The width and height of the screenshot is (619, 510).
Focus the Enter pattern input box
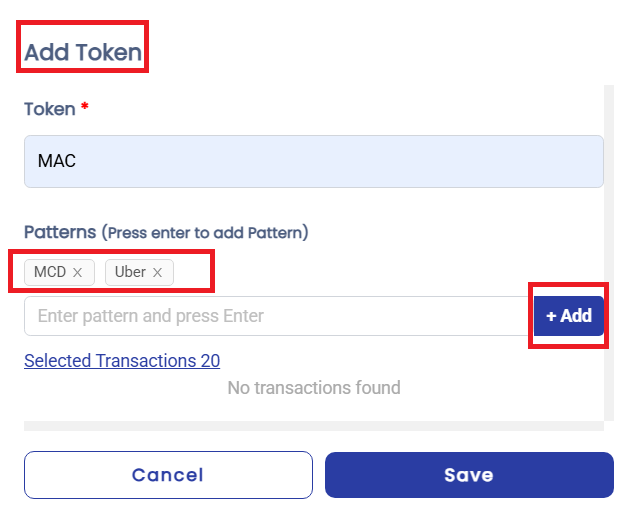coord(277,316)
